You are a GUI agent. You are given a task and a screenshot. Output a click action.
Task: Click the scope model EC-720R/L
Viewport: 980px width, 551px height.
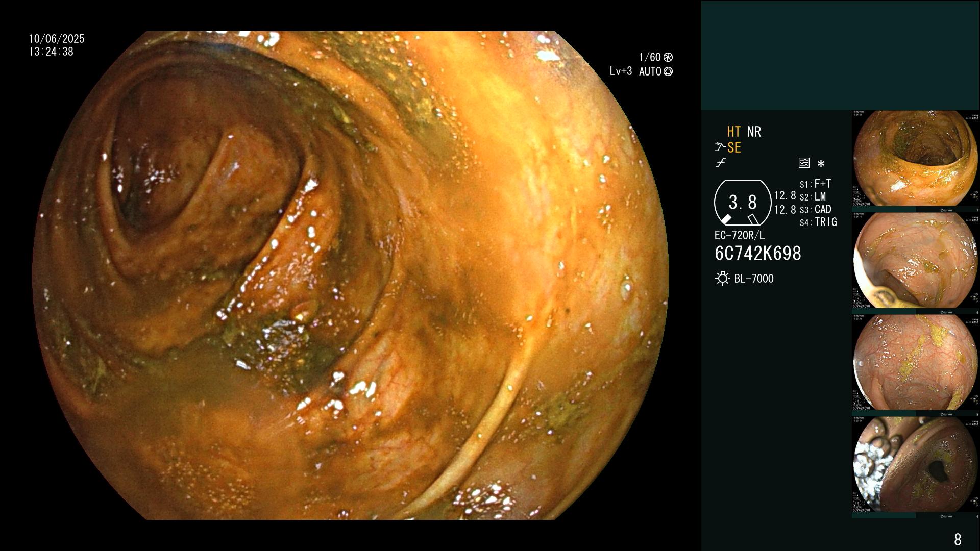(740, 235)
